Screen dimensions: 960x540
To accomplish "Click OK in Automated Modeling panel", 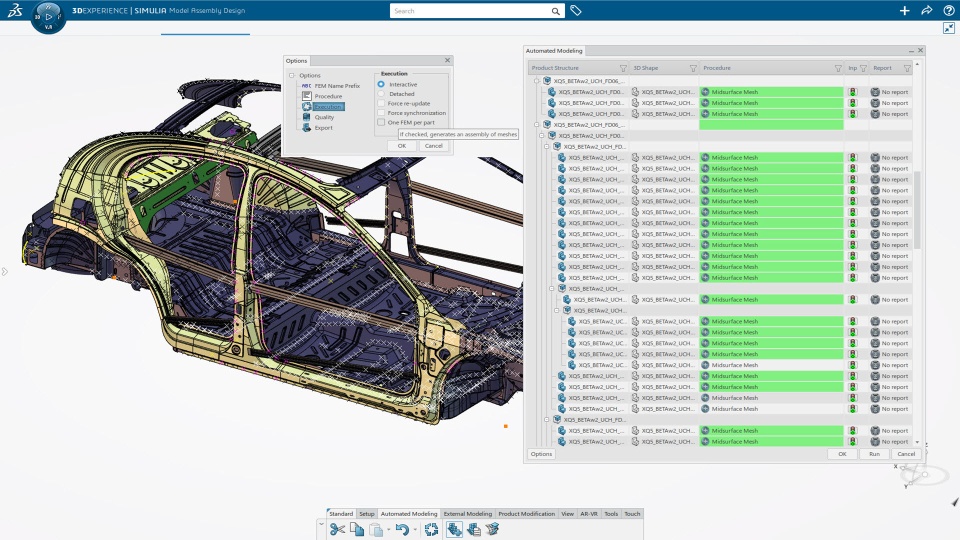I will point(842,454).
